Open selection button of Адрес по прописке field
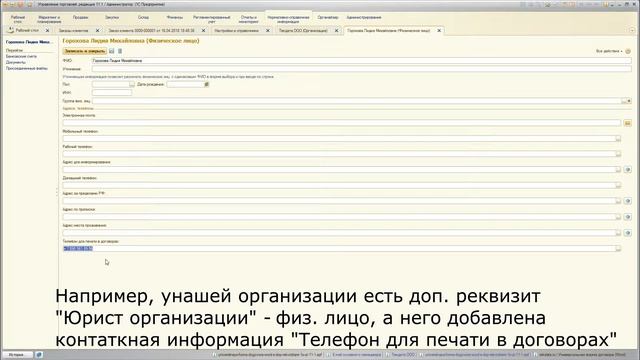 click(x=618, y=217)
